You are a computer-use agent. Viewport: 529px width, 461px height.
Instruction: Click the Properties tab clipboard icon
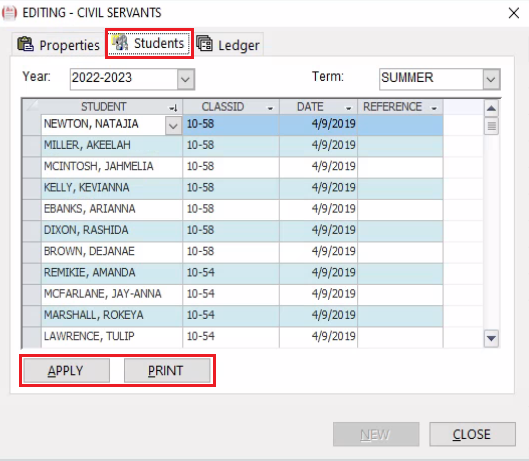(25, 44)
